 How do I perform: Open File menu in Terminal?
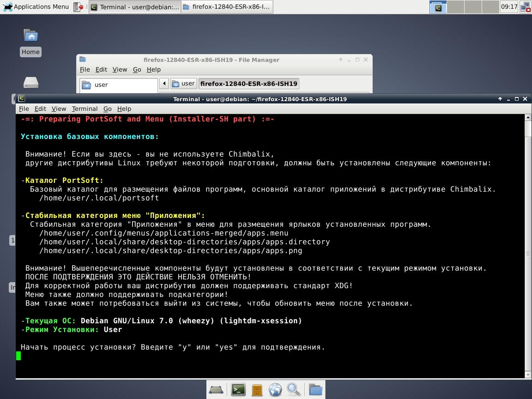[x=24, y=109]
